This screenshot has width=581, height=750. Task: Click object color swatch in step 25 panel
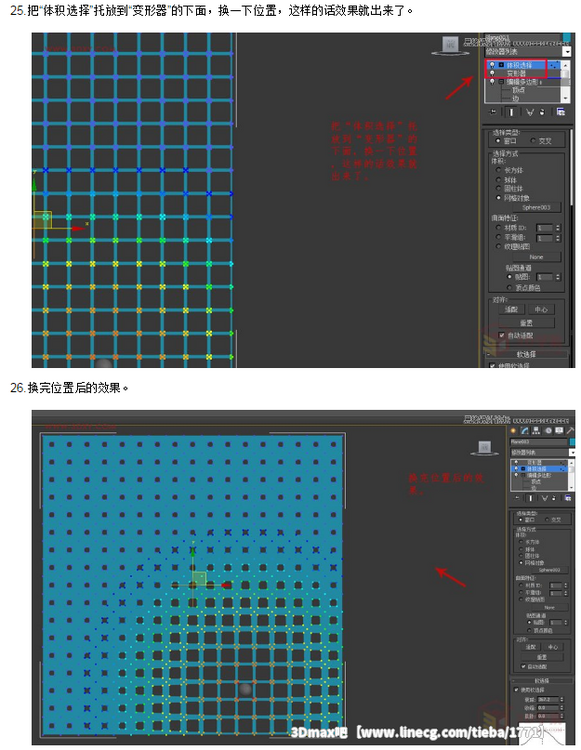(x=566, y=38)
